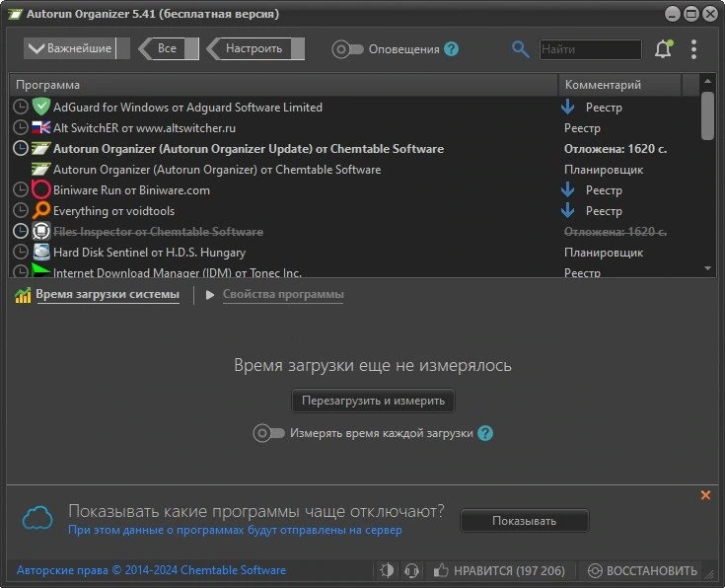Click the clock icon beside Files Inspector
The height and width of the screenshot is (588, 725).
21,231
